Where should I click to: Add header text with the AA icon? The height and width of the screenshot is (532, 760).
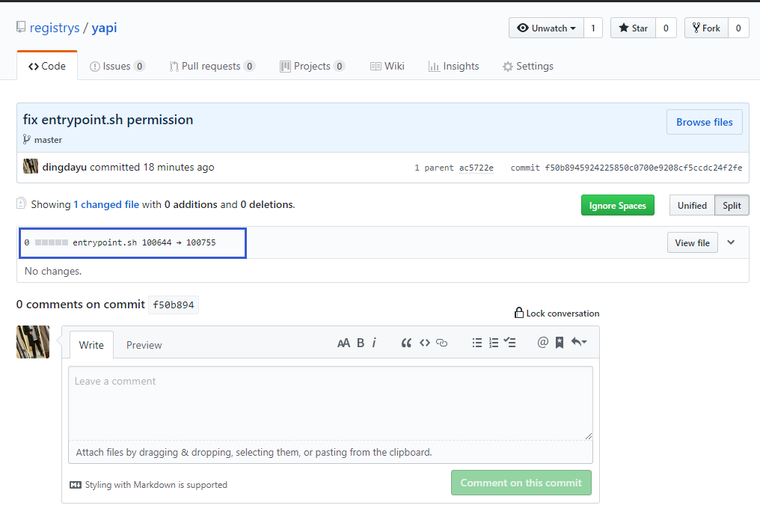(x=343, y=343)
